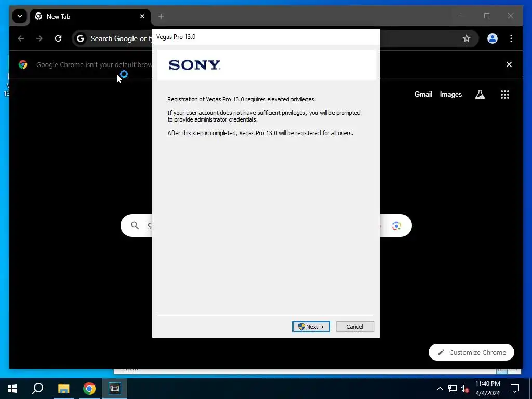Open Gmail link in Chrome
This screenshot has height=399, width=532.
(x=423, y=95)
